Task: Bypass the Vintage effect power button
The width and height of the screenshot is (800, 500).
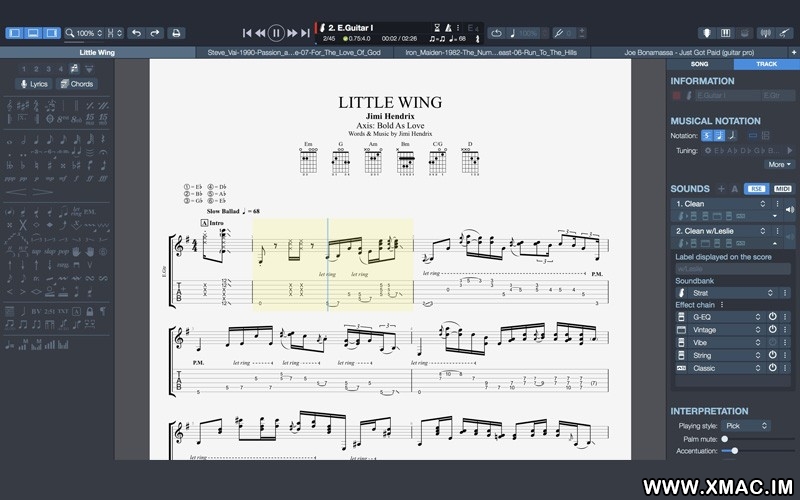Action: 772,330
